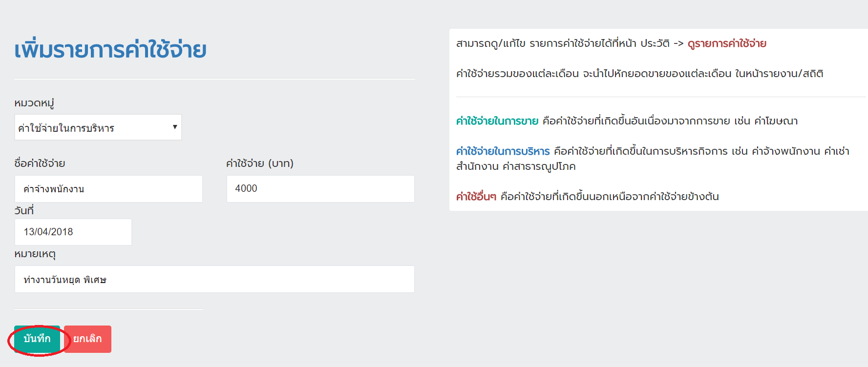This screenshot has width=868, height=367.
Task: Select the date field 13/04/2018
Action: click(73, 232)
